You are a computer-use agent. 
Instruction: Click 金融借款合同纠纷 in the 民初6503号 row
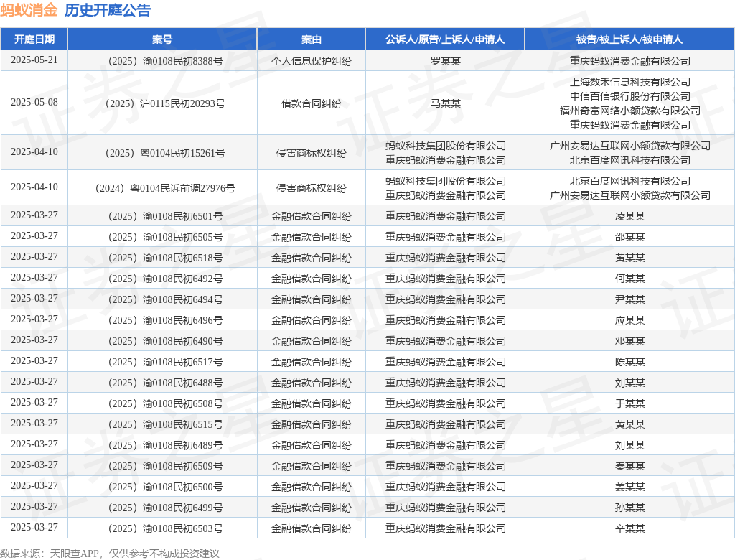(x=312, y=528)
